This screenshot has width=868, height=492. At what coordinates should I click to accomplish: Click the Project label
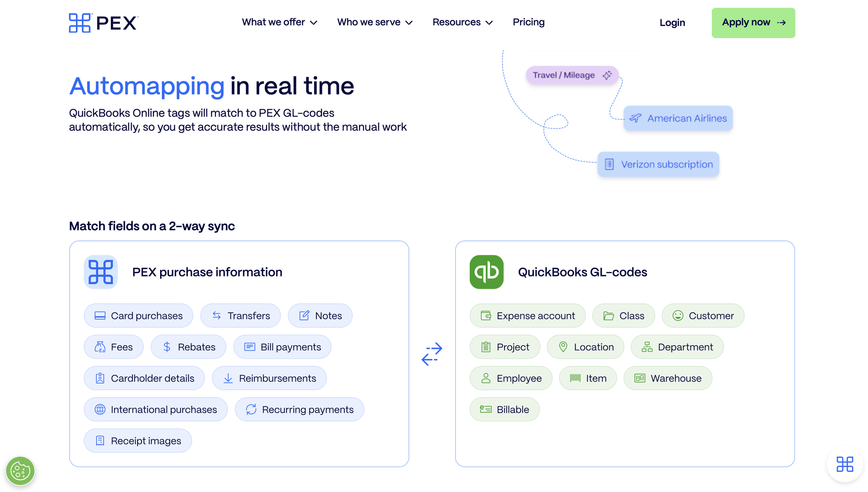coord(513,347)
